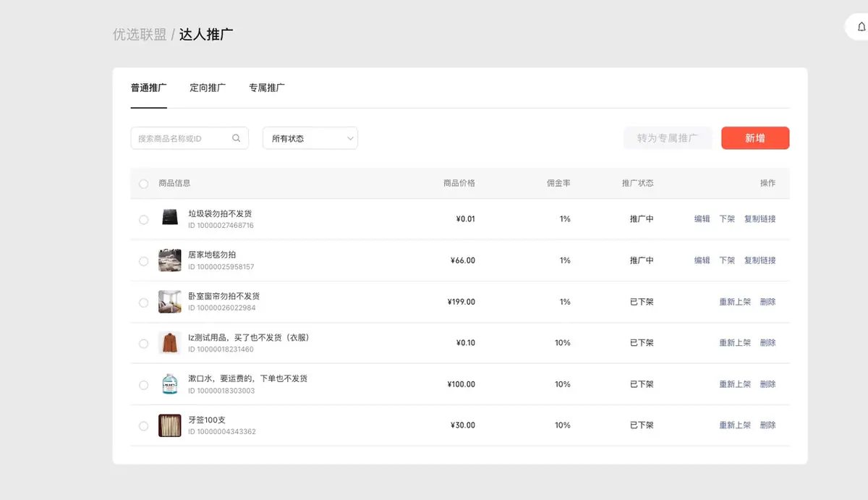Click 删除 for 牙签100支
The width and height of the screenshot is (868, 500).
[x=768, y=425]
